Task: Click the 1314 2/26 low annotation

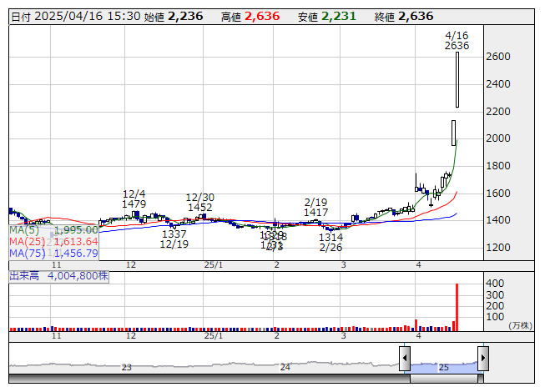Action: click(x=331, y=243)
